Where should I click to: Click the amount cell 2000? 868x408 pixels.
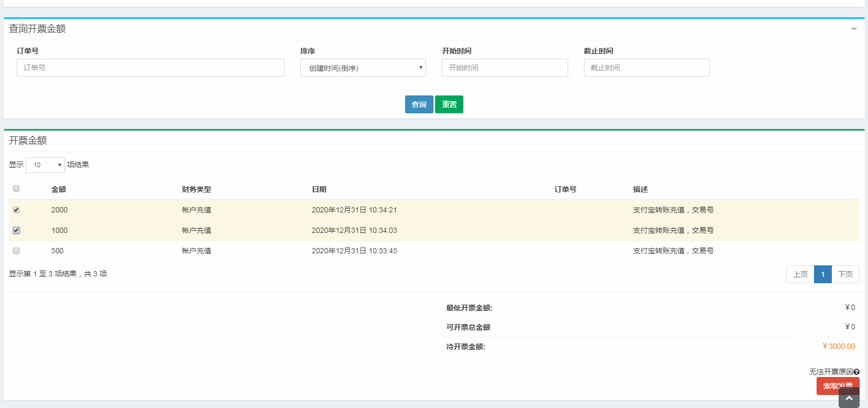[x=59, y=210]
